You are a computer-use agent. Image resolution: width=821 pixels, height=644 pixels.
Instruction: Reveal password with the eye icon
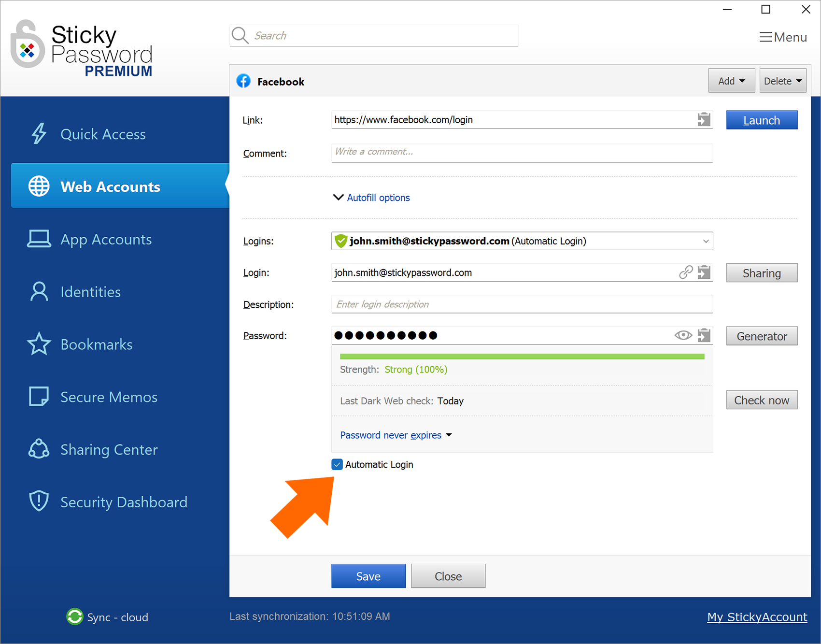tap(683, 335)
